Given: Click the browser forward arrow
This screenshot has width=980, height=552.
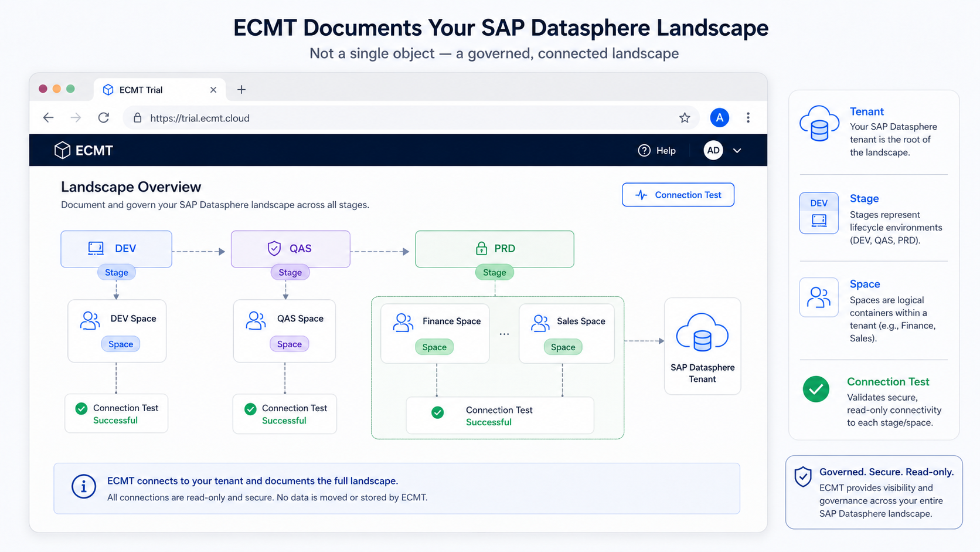Looking at the screenshot, I should pyautogui.click(x=76, y=118).
